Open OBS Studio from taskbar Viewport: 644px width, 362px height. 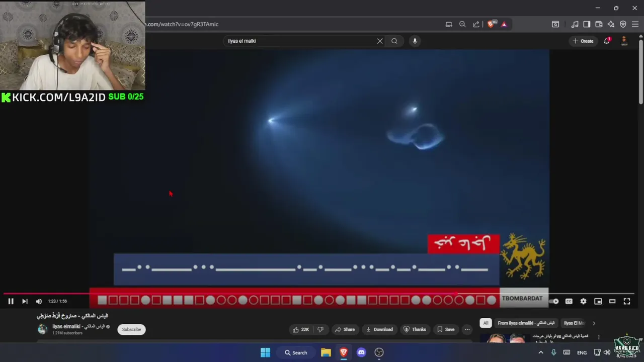(379, 352)
